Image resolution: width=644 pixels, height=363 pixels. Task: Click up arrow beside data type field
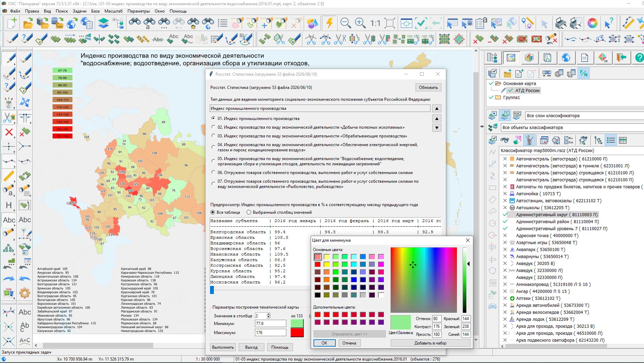[437, 108]
